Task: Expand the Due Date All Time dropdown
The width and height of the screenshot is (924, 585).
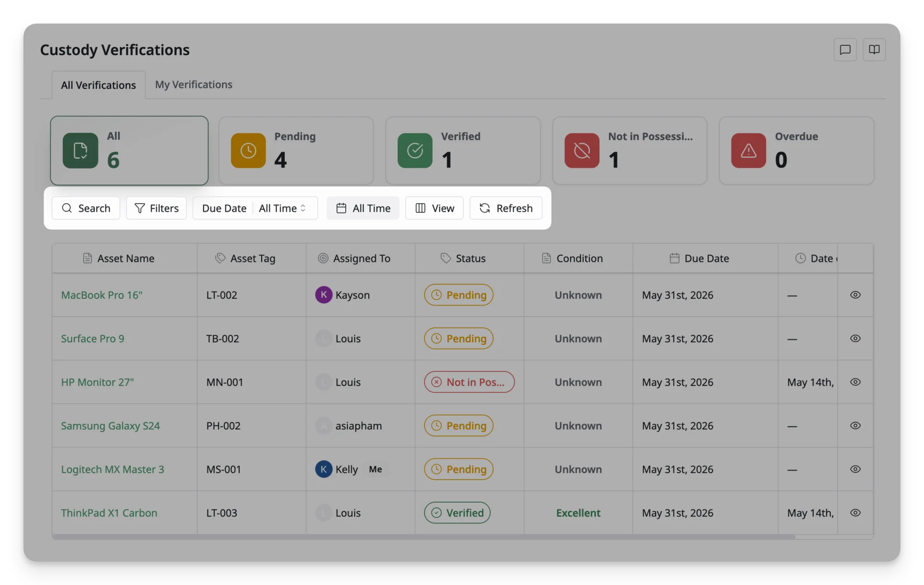Action: (x=282, y=208)
